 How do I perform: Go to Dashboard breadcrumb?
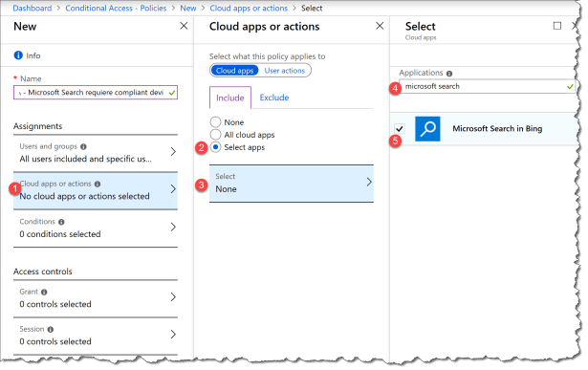pyautogui.click(x=33, y=9)
